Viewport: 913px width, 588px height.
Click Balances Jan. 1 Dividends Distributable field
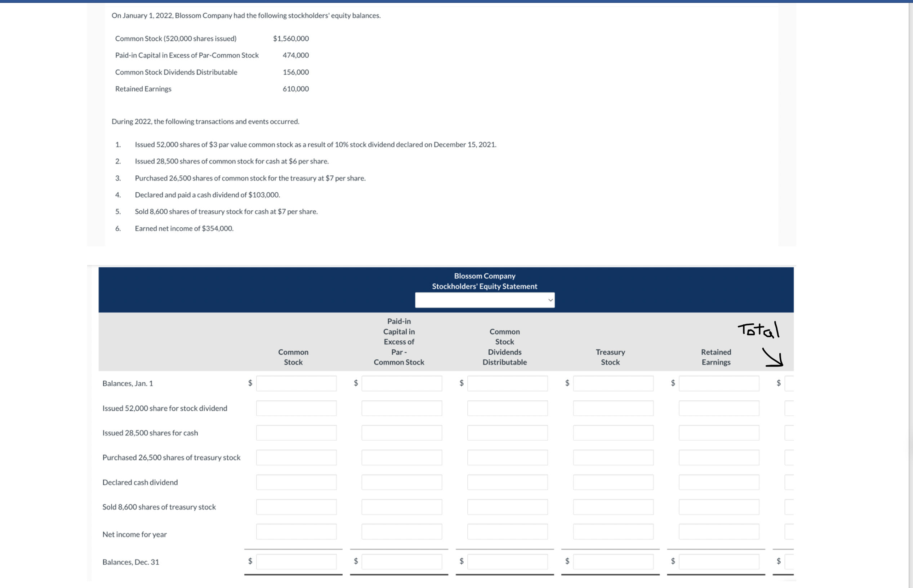(507, 383)
